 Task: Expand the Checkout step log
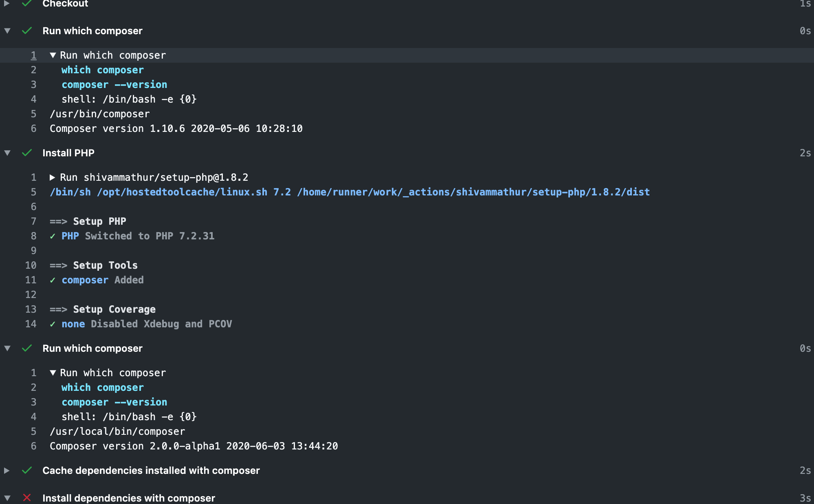pyautogui.click(x=7, y=4)
